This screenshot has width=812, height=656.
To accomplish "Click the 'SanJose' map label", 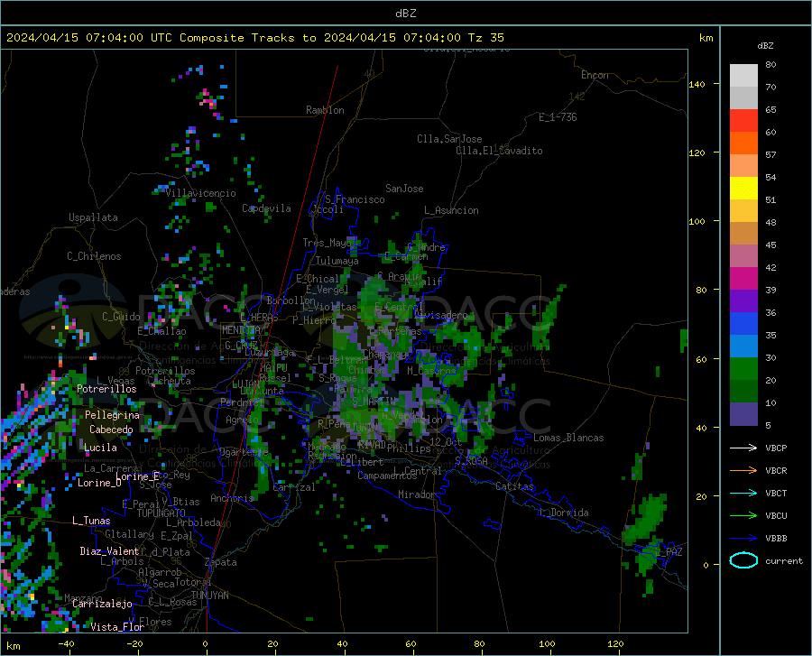I will [x=404, y=189].
